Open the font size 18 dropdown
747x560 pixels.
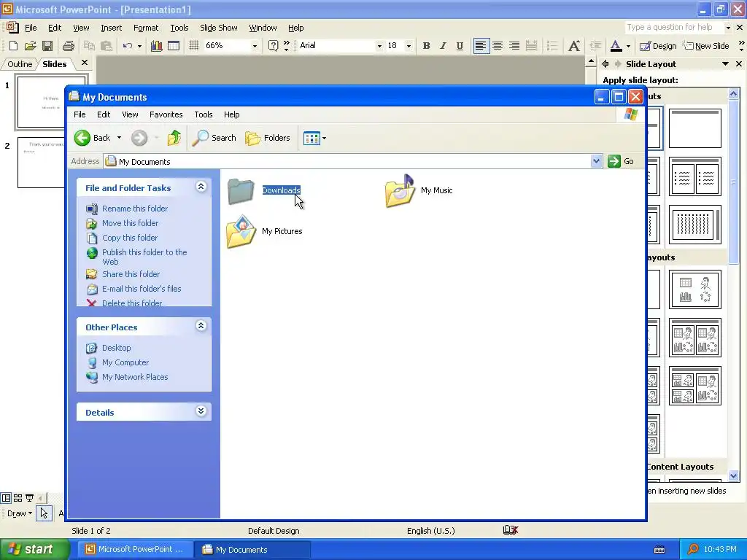click(x=409, y=46)
